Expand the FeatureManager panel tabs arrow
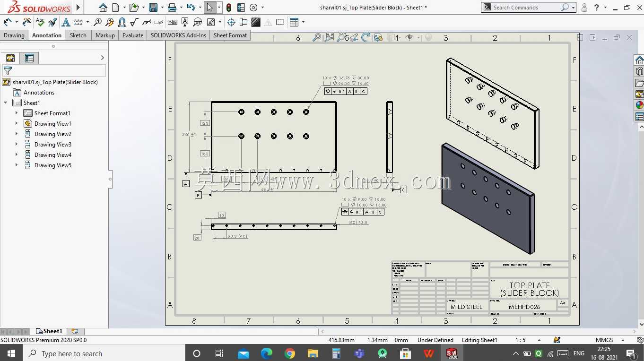 point(103,58)
